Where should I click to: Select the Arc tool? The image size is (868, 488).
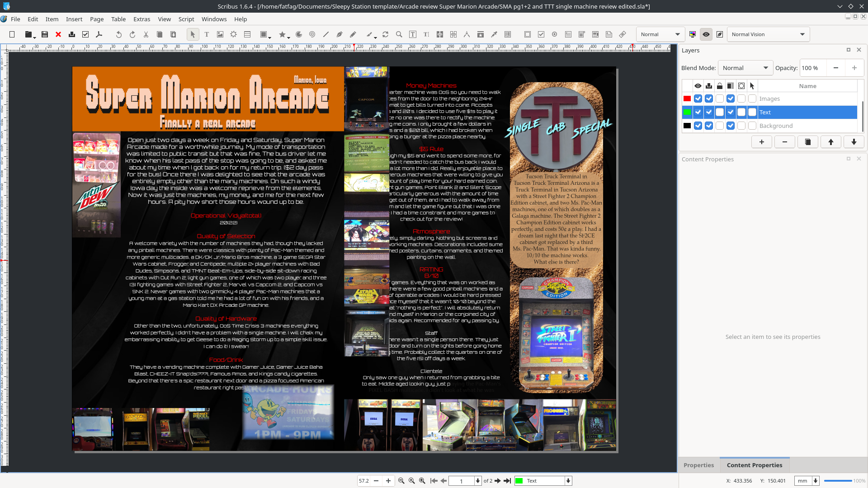pos(298,34)
